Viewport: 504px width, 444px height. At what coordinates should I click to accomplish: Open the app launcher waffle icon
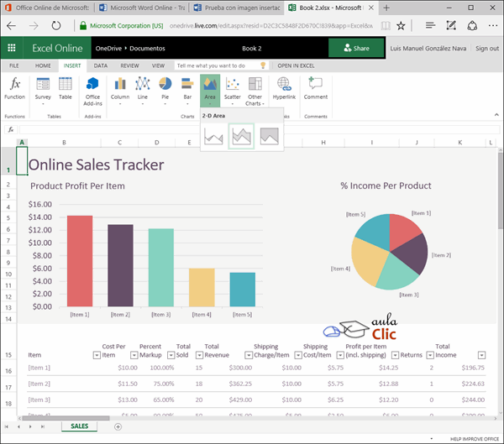click(13, 48)
